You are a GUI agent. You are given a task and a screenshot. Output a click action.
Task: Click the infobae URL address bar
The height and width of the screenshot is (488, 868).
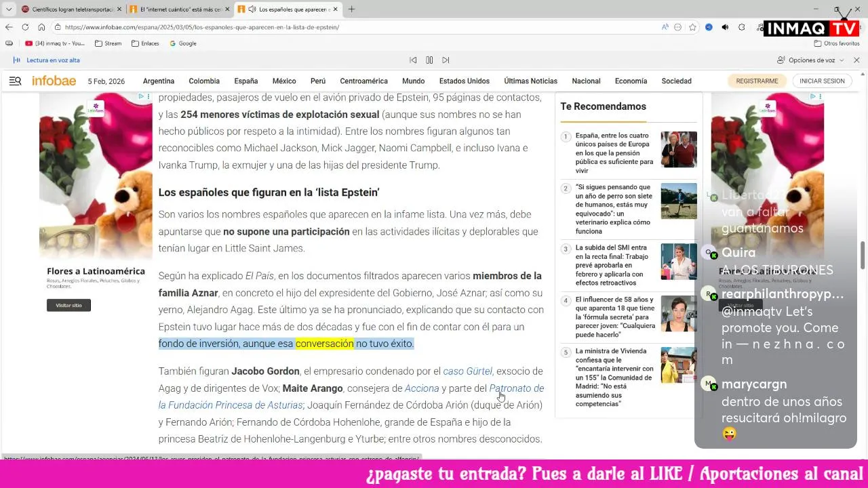202,27
